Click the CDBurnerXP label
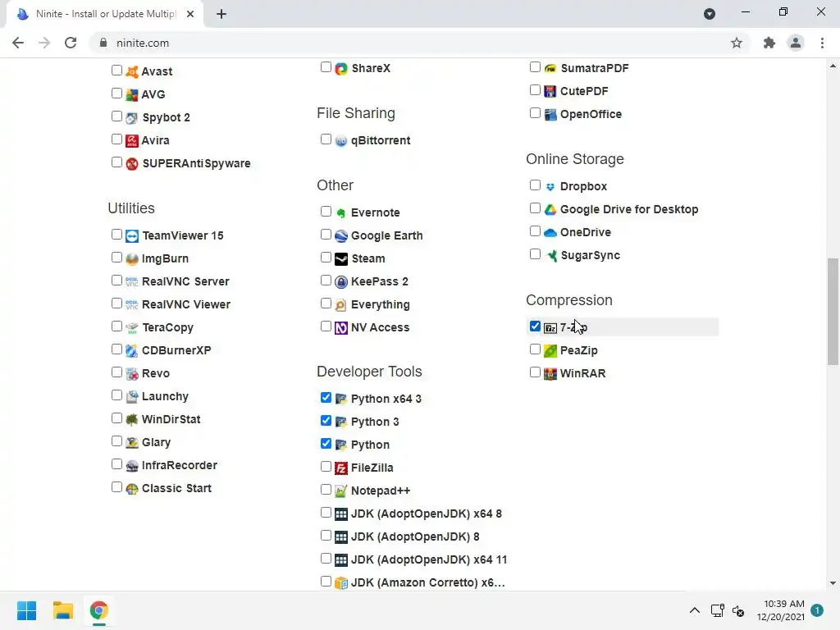The width and height of the screenshot is (840, 630). coord(176,350)
